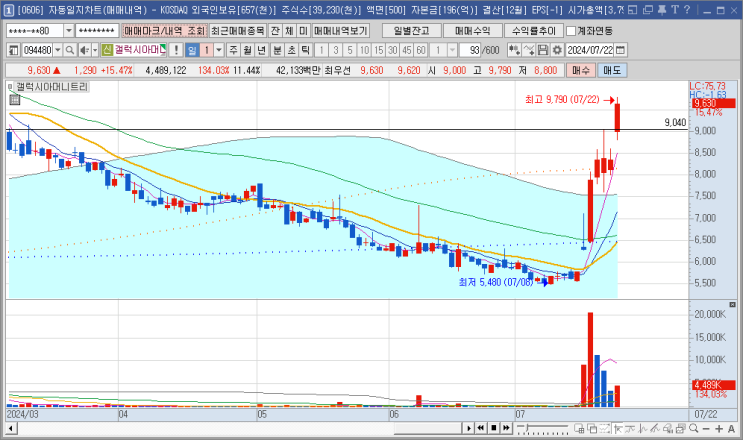Select 년 yearly period toggle
The image size is (743, 440).
(x=262, y=50)
